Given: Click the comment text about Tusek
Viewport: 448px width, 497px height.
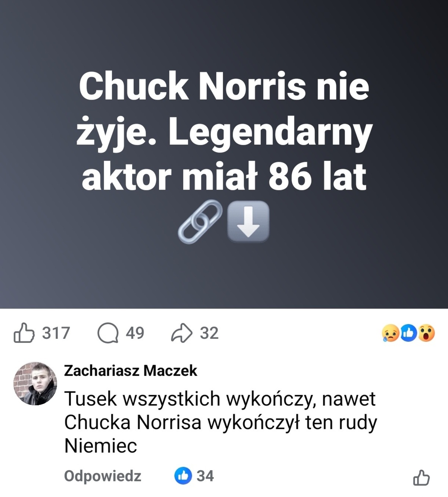Looking at the screenshot, I should point(220,422).
